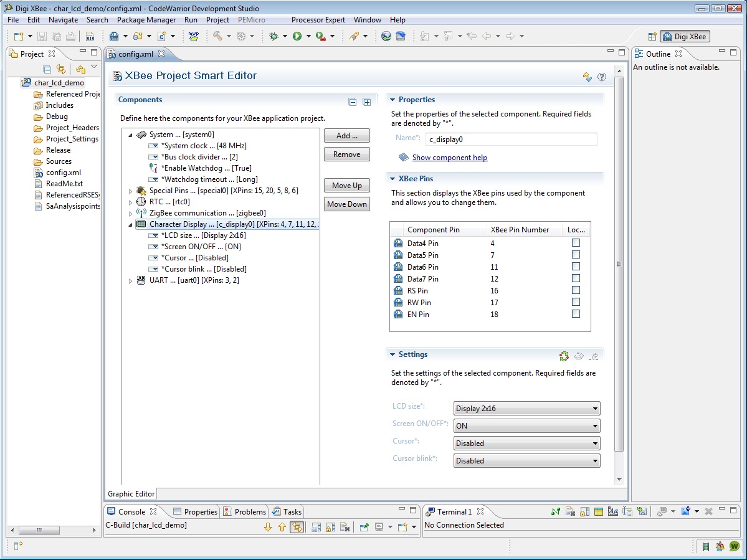Open the Package Manager menu
This screenshot has width=747, height=560.
(x=146, y=20)
